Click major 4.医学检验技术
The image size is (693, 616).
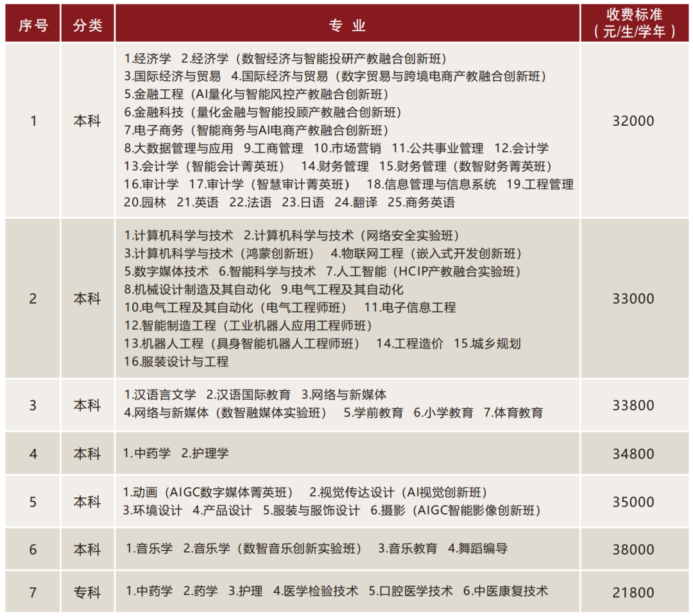point(316,591)
